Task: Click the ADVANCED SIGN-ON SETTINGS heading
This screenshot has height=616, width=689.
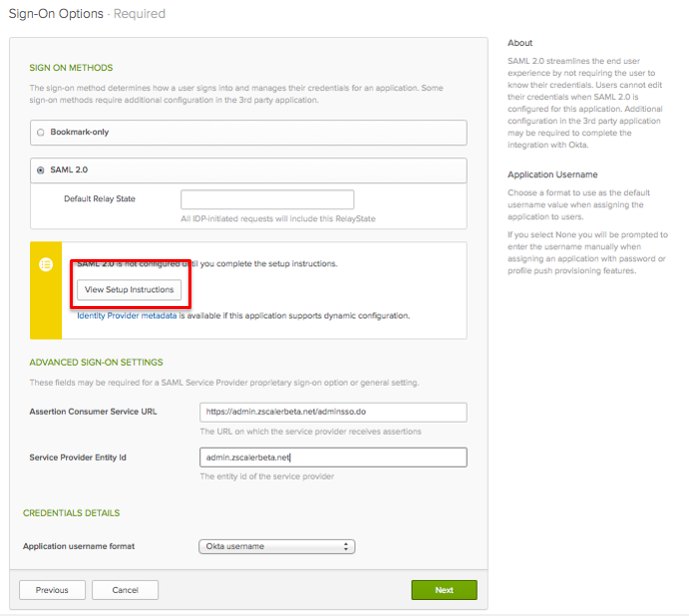Action: pyautogui.click(x=96, y=362)
